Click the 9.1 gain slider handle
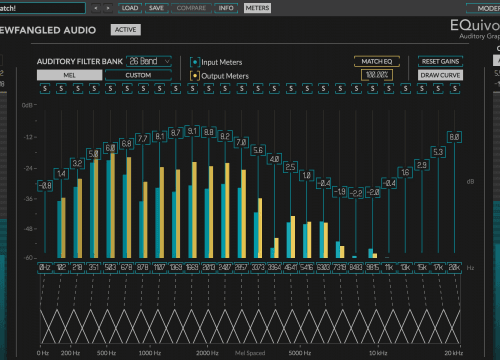The image size is (500, 360). coord(192,131)
